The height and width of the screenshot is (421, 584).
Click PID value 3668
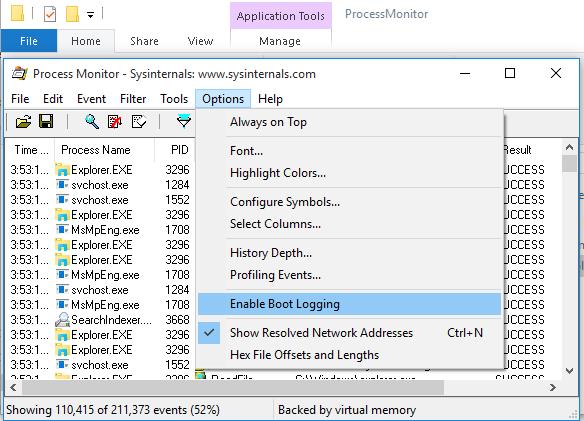click(177, 320)
